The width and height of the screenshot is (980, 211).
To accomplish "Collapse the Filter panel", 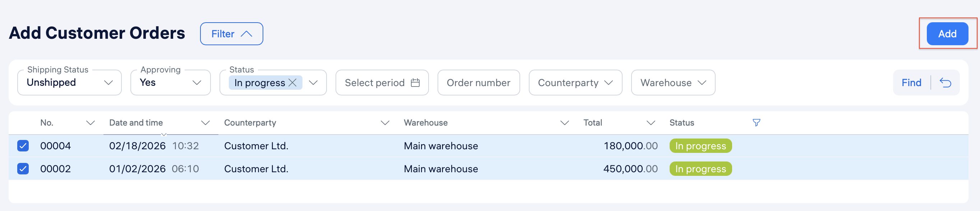I will click(231, 34).
